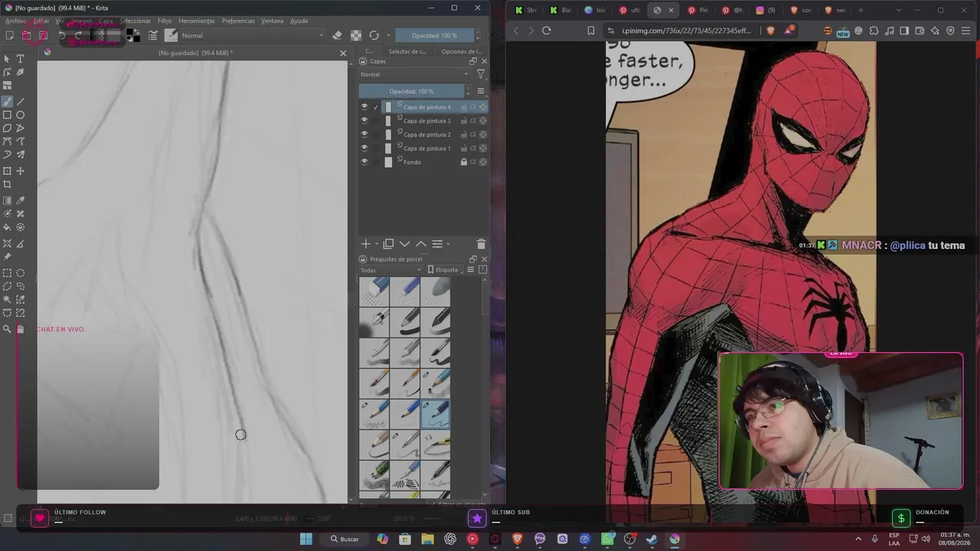Image resolution: width=980 pixels, height=551 pixels.
Task: Click the Buscar taskbar search box
Action: click(344, 539)
